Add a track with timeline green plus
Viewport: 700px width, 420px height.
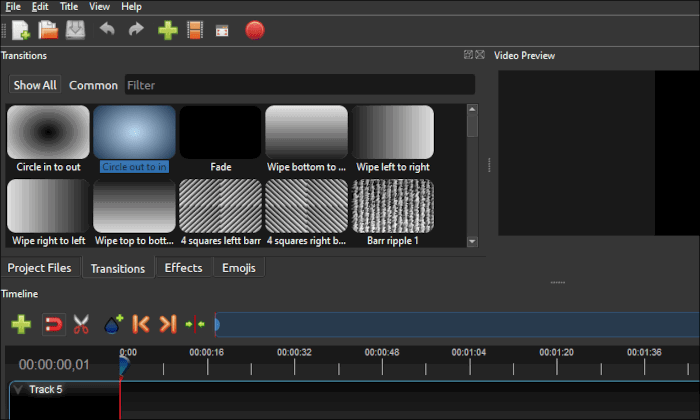click(x=21, y=324)
